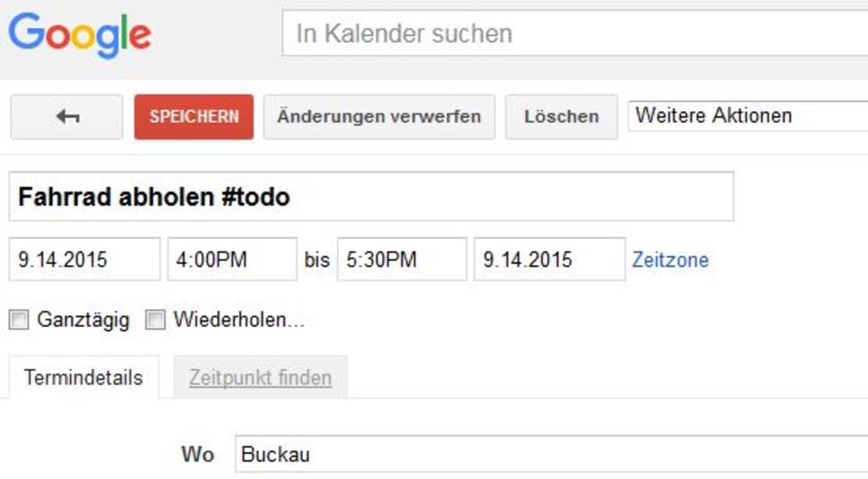Switch to the Termindetails tab
Image resolution: width=868 pixels, height=479 pixels.
pyautogui.click(x=83, y=378)
